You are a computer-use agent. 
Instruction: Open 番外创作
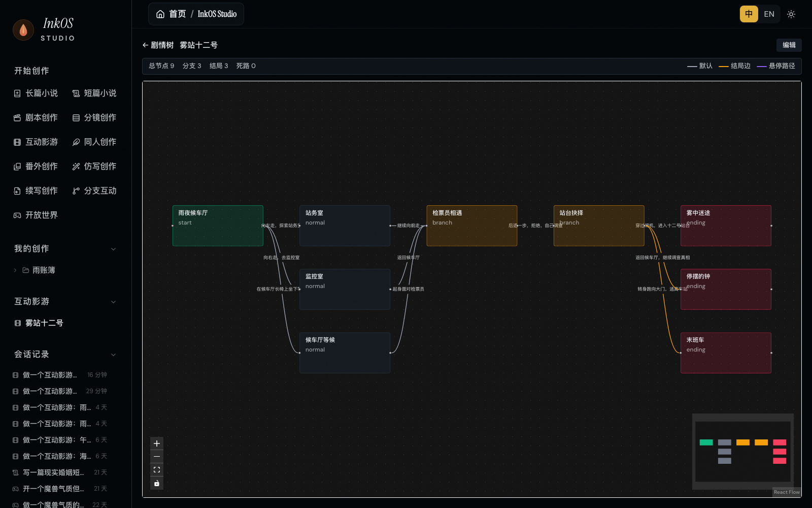click(36, 167)
